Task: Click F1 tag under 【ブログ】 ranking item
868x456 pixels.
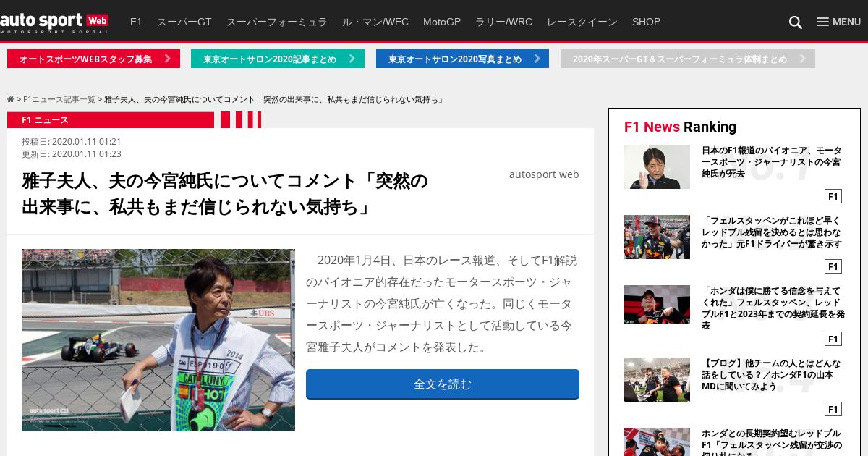Action: click(x=833, y=409)
